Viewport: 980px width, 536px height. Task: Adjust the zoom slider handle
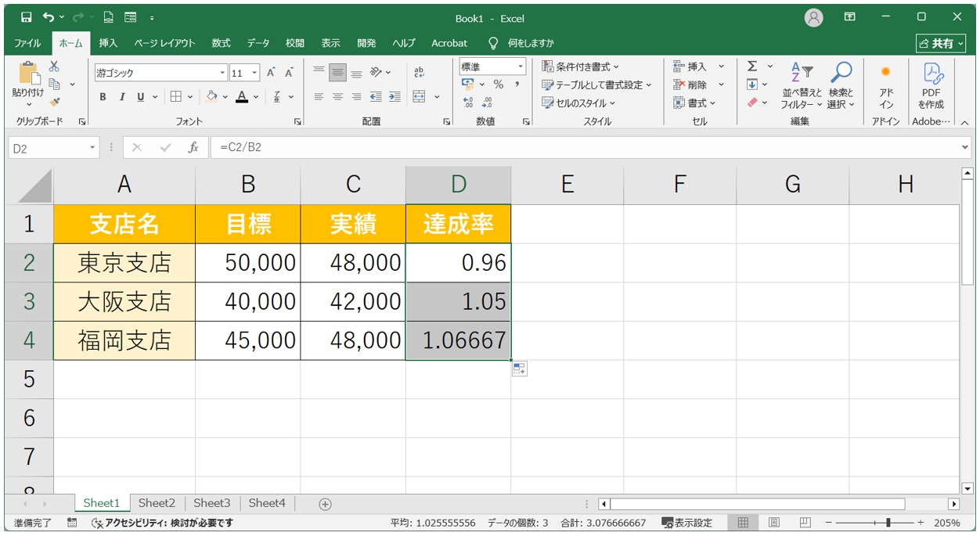(x=888, y=523)
